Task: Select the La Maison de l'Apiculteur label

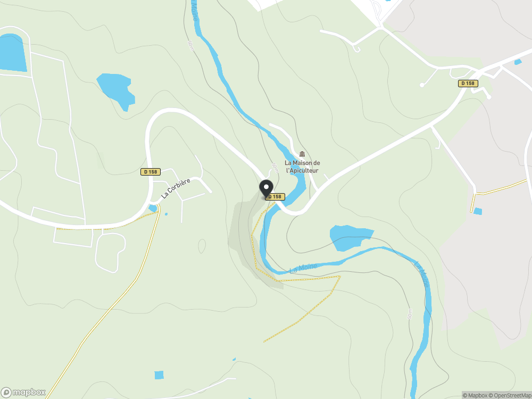Action: click(x=302, y=167)
